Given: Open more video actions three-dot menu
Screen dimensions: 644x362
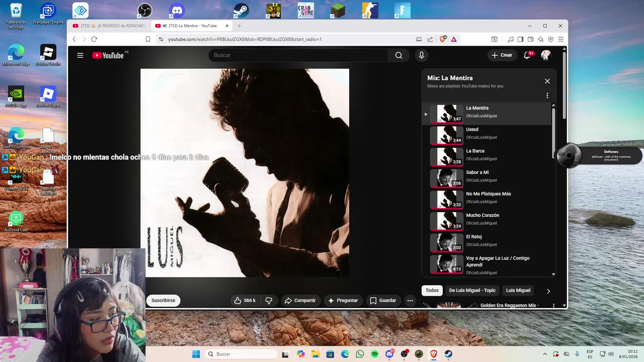Looking at the screenshot, I should click(410, 301).
